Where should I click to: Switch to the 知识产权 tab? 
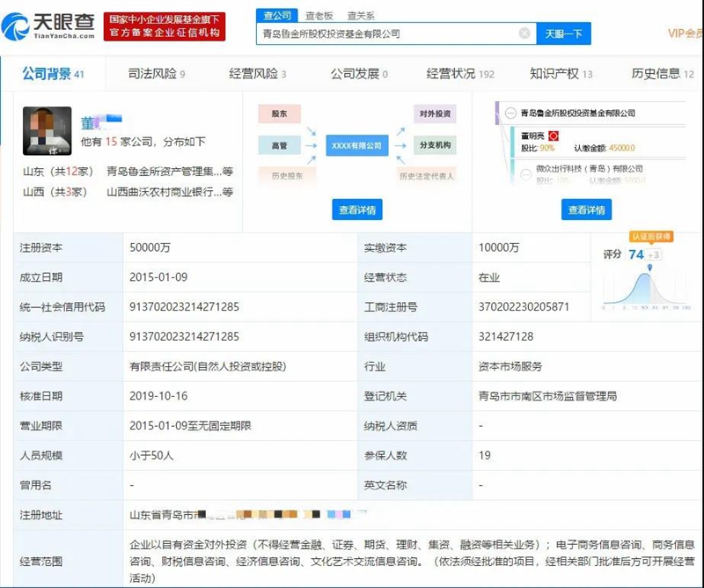[x=561, y=74]
